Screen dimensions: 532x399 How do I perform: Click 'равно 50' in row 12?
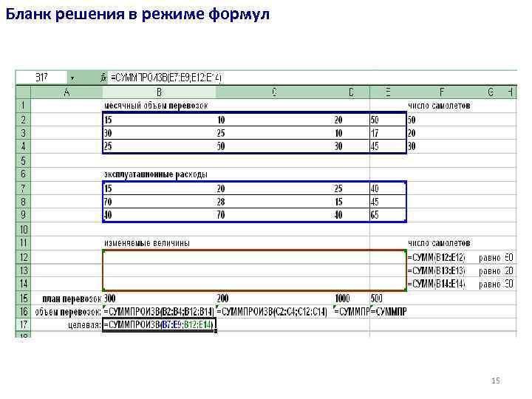click(496, 258)
